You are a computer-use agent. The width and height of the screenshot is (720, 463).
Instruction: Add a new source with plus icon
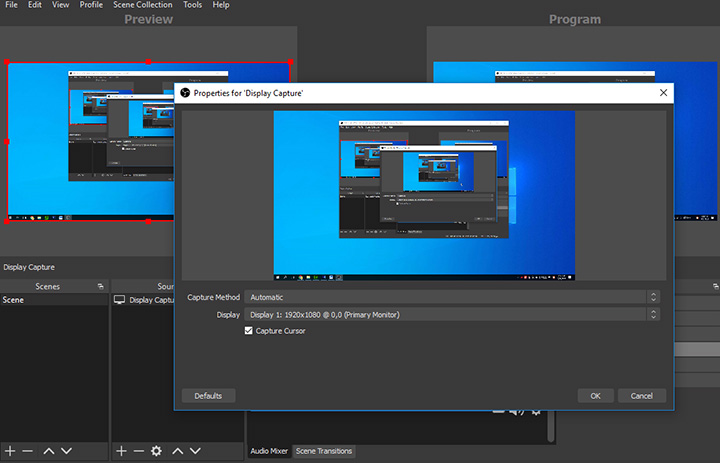pyautogui.click(x=121, y=451)
